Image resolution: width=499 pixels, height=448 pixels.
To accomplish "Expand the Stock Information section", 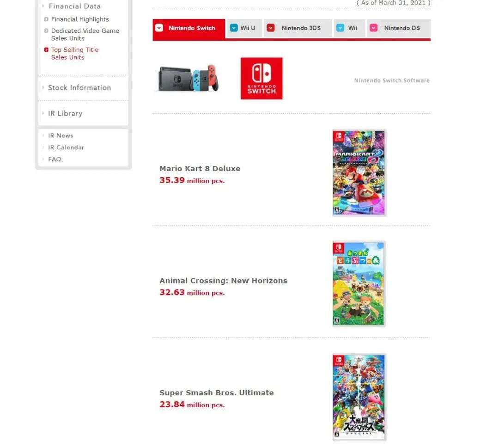I will 79,87.
